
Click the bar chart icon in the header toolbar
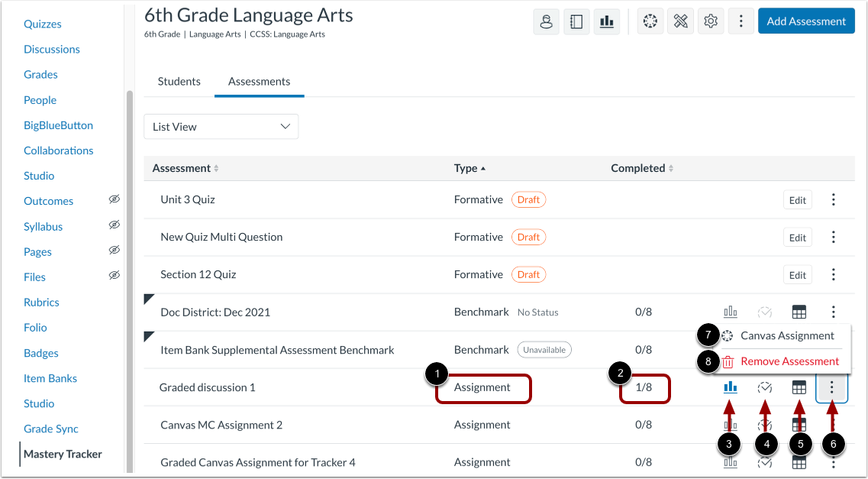(607, 21)
